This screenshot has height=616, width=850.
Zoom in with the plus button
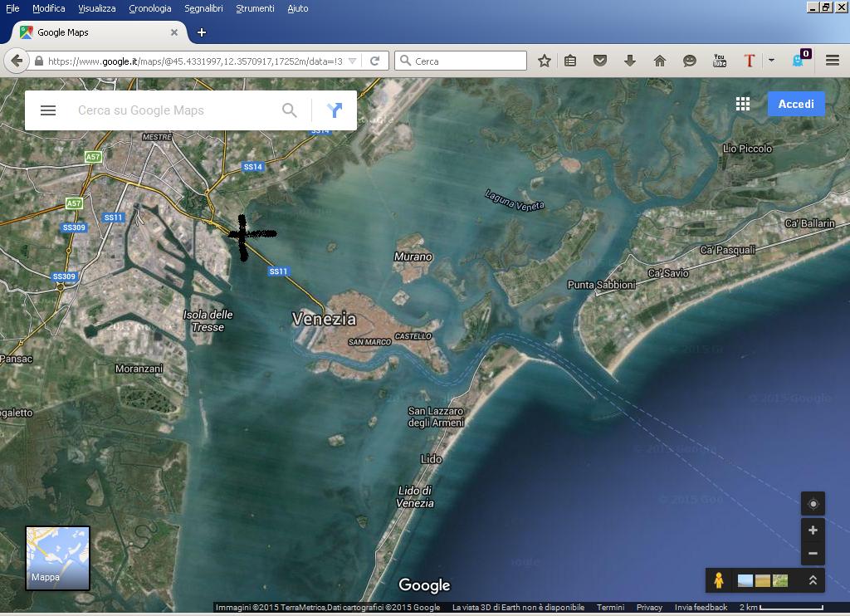point(813,530)
